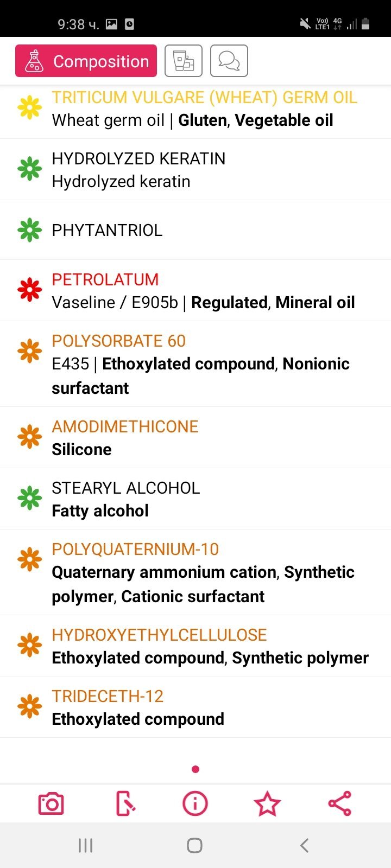
Task: Open PHYTANTRIOL ingredient details
Action: pos(107,230)
